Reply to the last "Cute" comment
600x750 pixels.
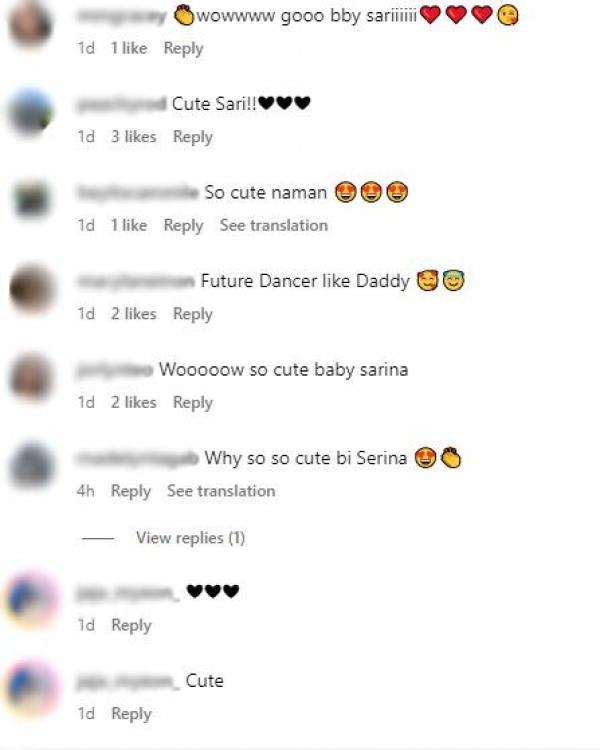[x=131, y=713]
